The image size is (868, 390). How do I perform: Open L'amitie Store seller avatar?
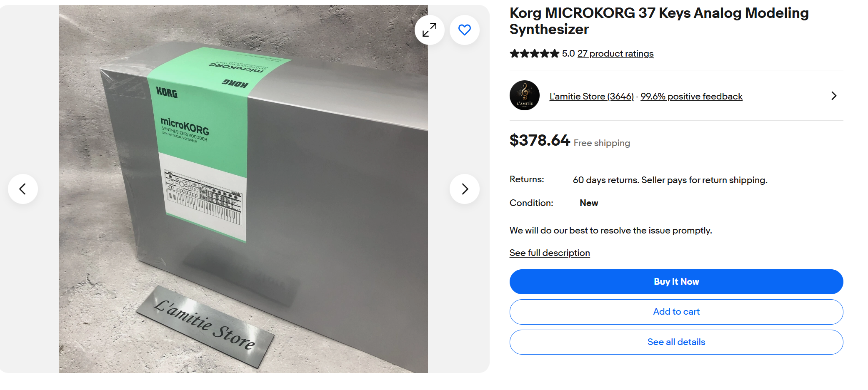[524, 95]
